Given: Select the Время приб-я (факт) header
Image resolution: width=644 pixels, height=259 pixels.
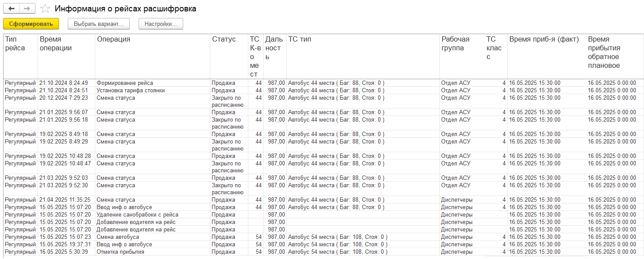Looking at the screenshot, I should tap(544, 39).
